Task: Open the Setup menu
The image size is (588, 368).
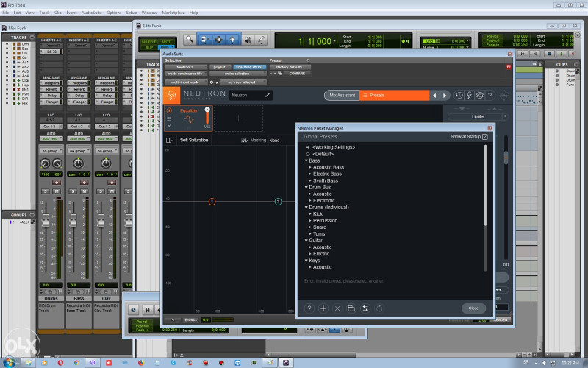Action: 132,13
